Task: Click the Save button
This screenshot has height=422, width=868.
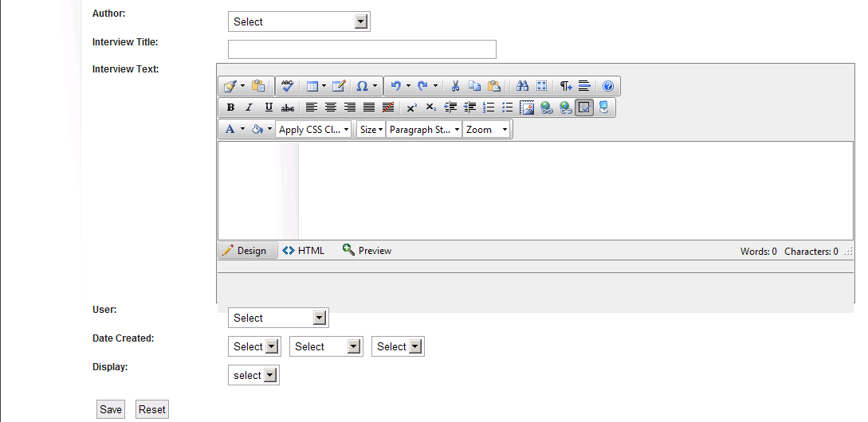Action: point(111,409)
